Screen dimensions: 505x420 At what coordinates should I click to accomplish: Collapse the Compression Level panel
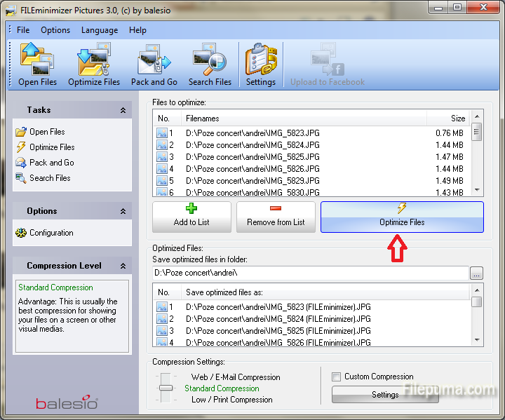coord(123,266)
